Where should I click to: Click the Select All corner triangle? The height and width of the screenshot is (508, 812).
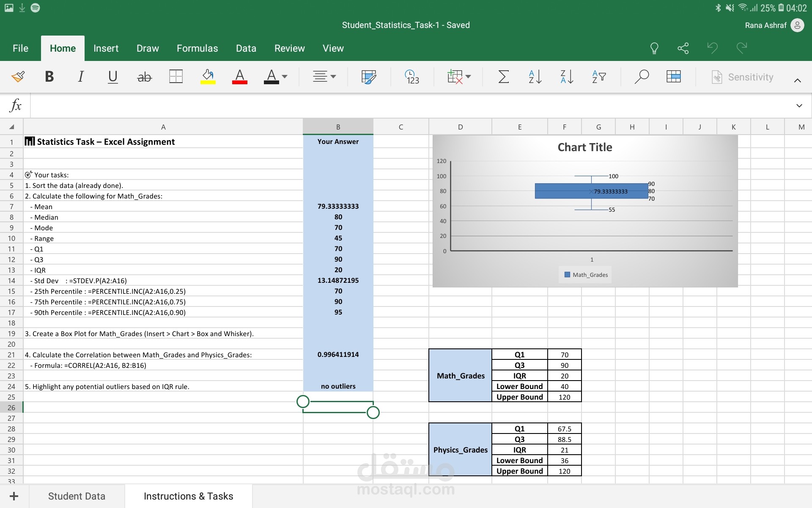pyautogui.click(x=11, y=127)
